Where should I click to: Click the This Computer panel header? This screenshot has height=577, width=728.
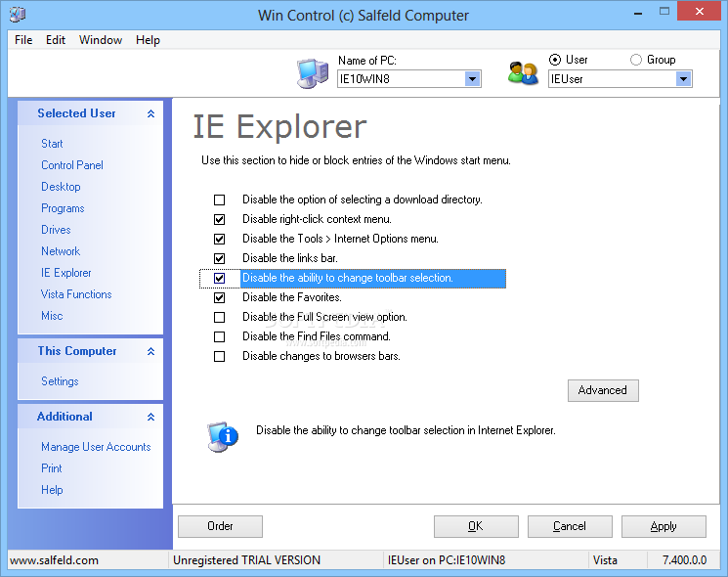point(90,351)
